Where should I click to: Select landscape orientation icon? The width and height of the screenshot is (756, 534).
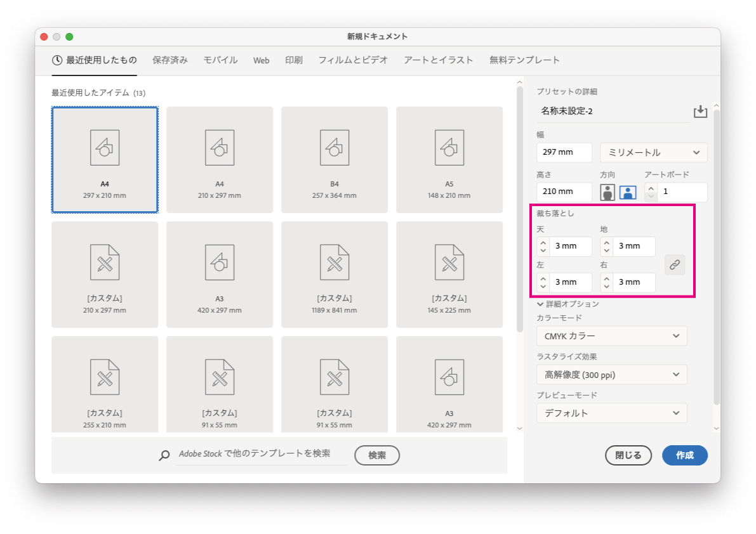pyautogui.click(x=628, y=192)
